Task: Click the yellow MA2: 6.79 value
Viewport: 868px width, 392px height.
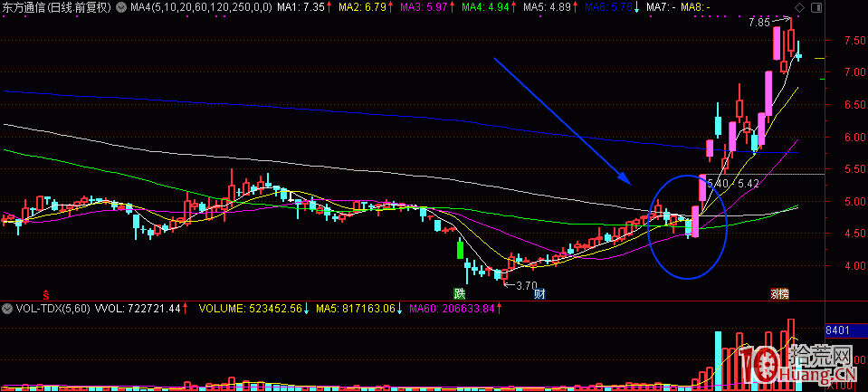Action: pyautogui.click(x=361, y=8)
